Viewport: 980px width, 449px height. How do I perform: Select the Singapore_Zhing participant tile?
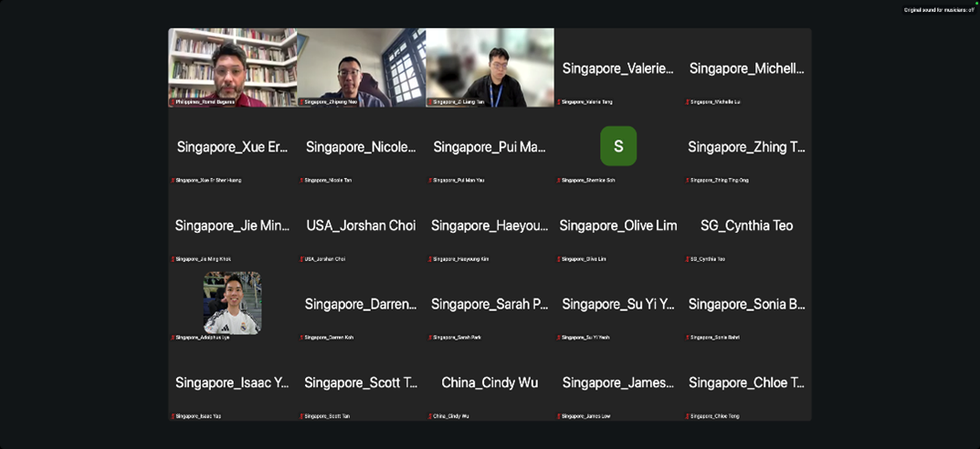(x=746, y=147)
